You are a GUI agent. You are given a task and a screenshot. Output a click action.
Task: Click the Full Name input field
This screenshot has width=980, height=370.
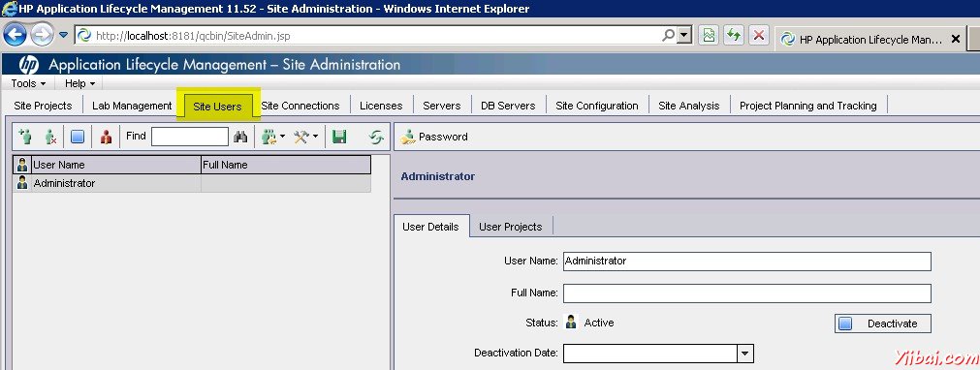point(747,293)
